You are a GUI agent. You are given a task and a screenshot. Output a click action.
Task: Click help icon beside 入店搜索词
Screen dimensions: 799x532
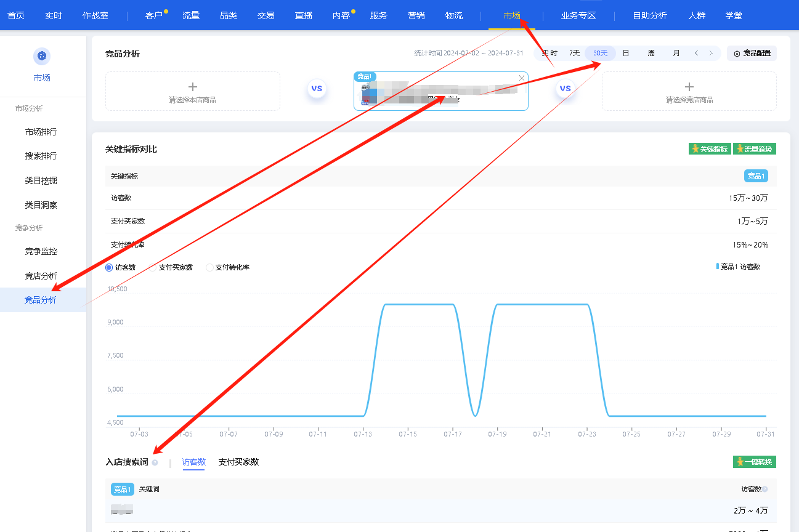click(x=155, y=462)
